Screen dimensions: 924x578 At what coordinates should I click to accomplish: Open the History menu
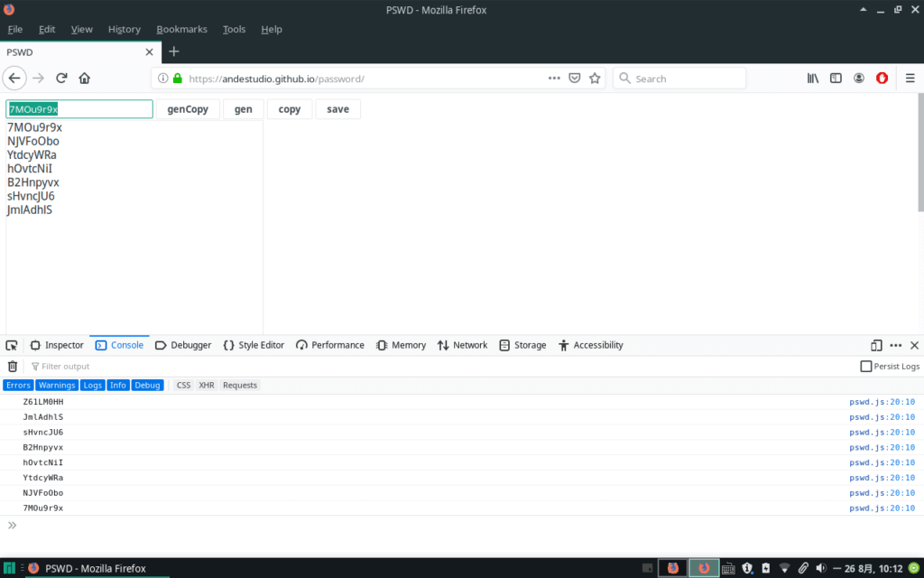[x=124, y=29]
